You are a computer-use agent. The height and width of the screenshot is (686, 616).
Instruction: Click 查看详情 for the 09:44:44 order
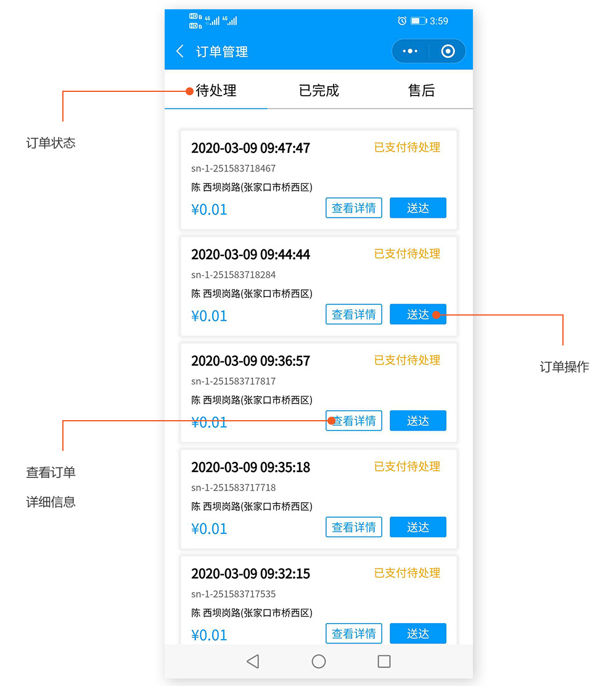[x=354, y=315]
